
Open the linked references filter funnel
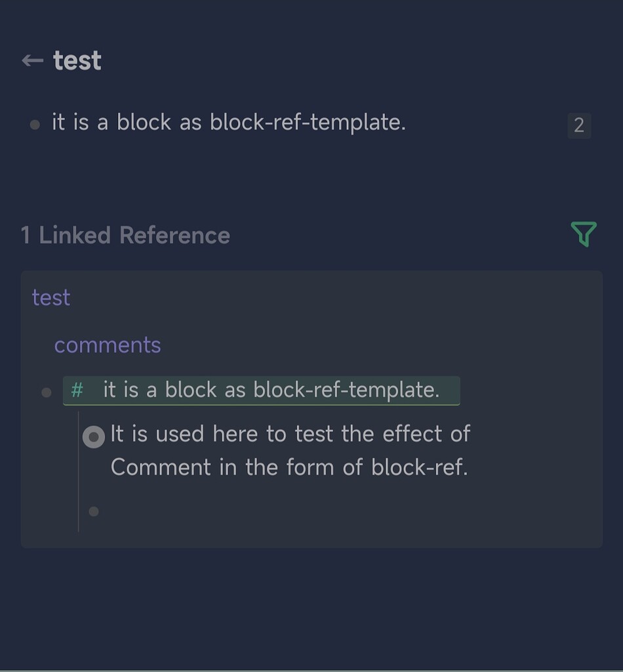584,234
